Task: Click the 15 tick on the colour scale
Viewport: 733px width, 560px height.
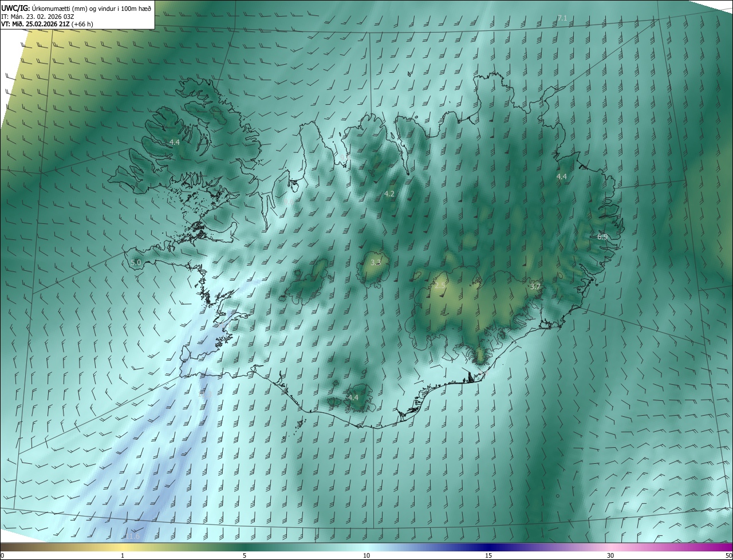Action: (x=488, y=555)
